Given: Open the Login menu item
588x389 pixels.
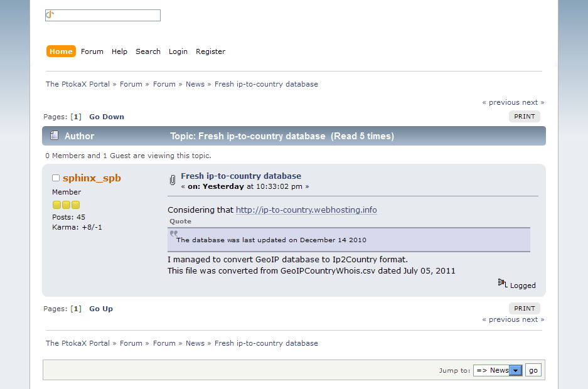Looking at the screenshot, I should pos(178,51).
